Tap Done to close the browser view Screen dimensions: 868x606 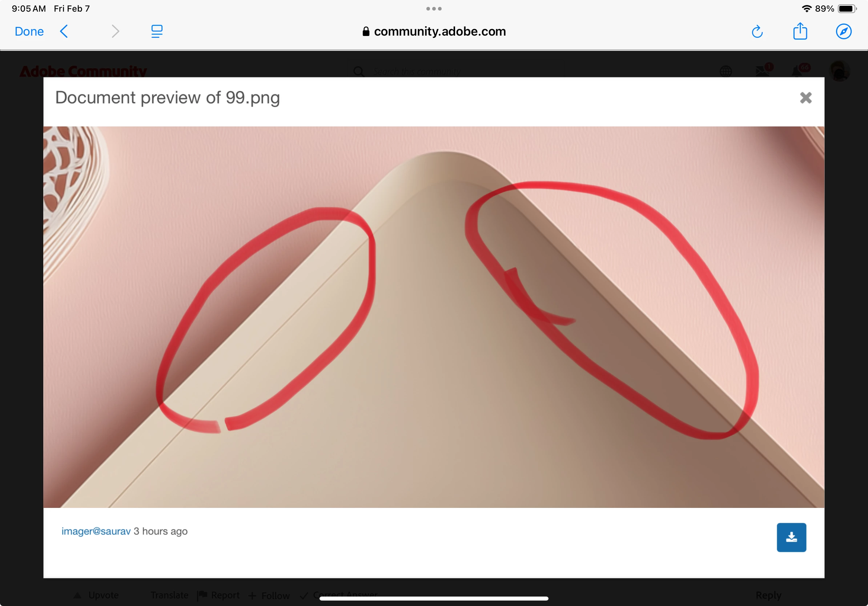tap(29, 31)
